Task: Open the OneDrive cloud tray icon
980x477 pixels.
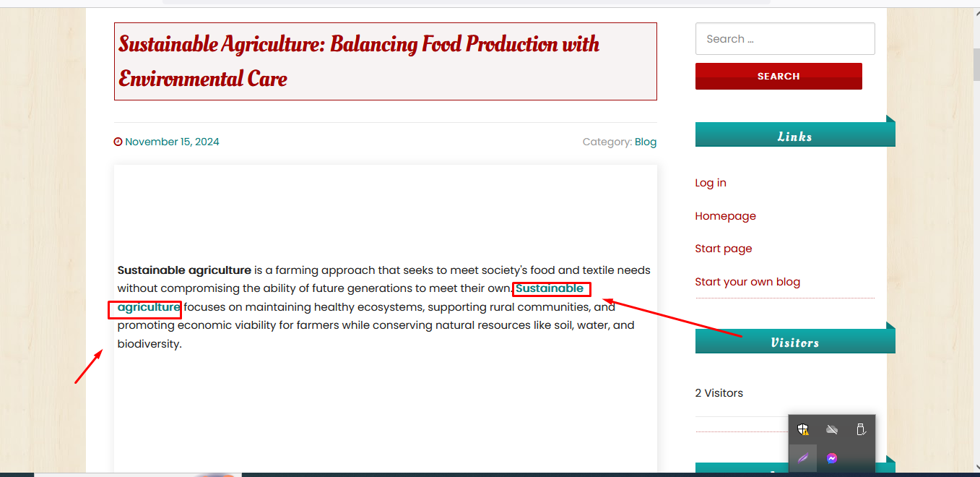Action: click(832, 429)
